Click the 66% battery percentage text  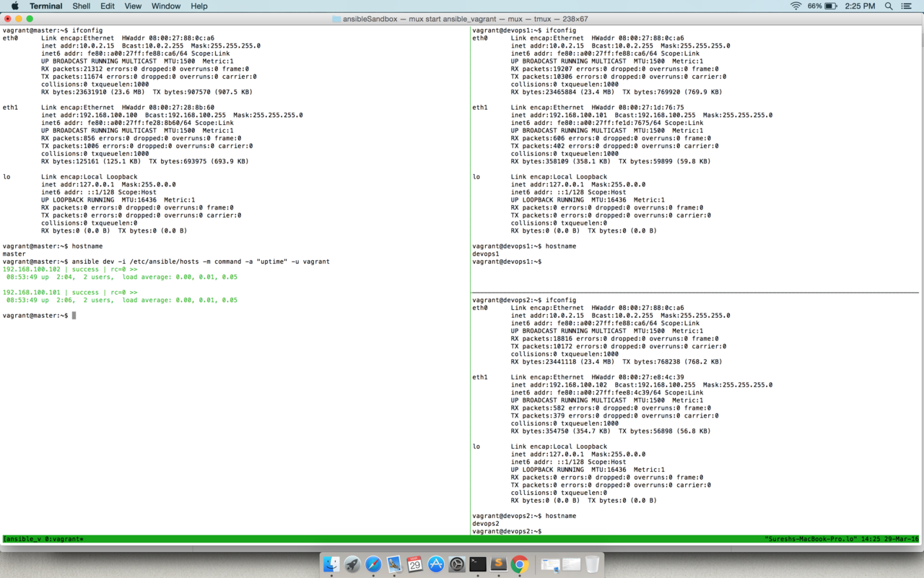815,6
